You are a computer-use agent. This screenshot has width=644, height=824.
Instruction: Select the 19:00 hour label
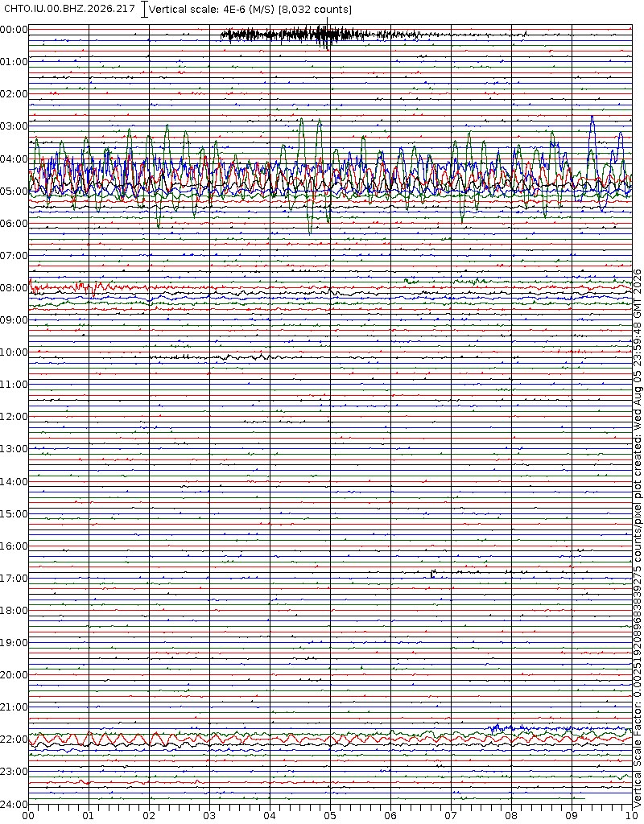point(14,642)
